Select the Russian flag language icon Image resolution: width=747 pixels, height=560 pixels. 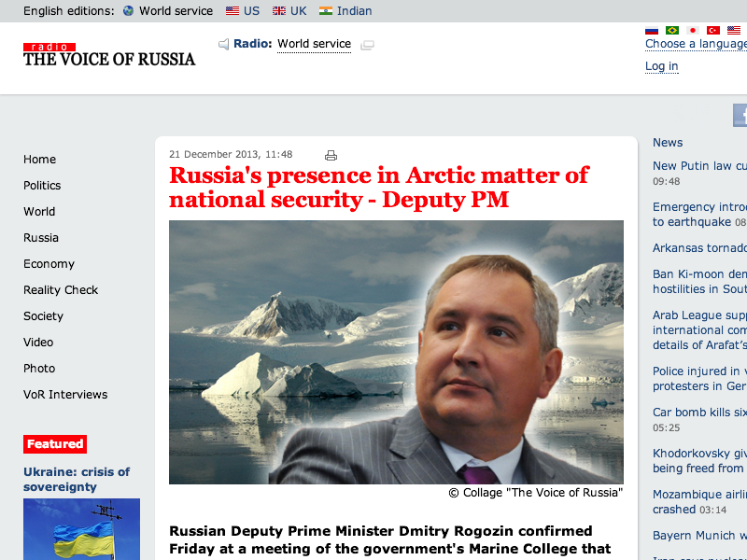pyautogui.click(x=652, y=31)
